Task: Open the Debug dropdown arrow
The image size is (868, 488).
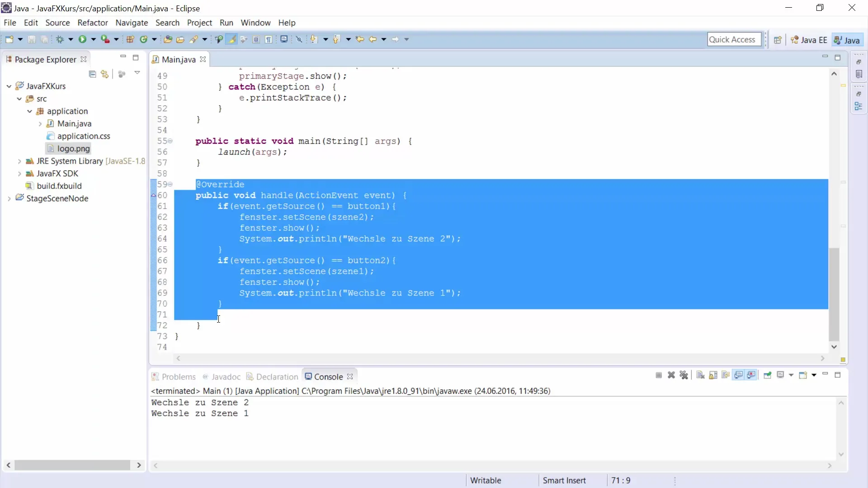Action: pyautogui.click(x=71, y=40)
